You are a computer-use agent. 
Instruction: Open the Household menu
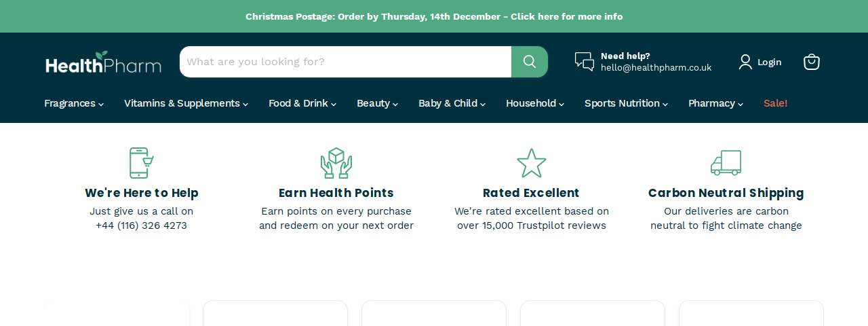point(535,103)
